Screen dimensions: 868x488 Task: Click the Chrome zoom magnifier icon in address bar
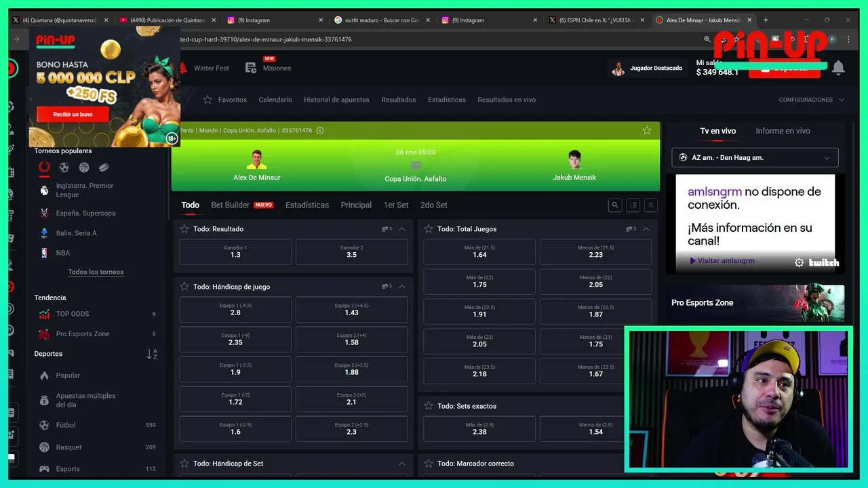(x=707, y=39)
